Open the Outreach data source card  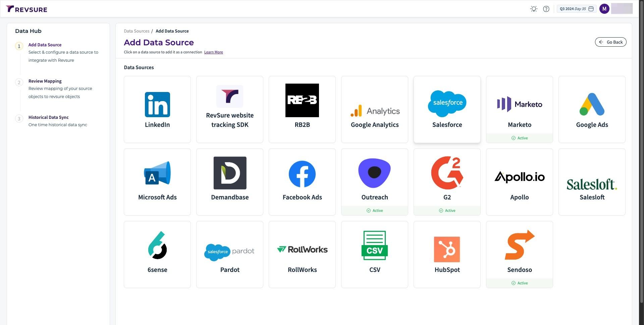tap(375, 182)
